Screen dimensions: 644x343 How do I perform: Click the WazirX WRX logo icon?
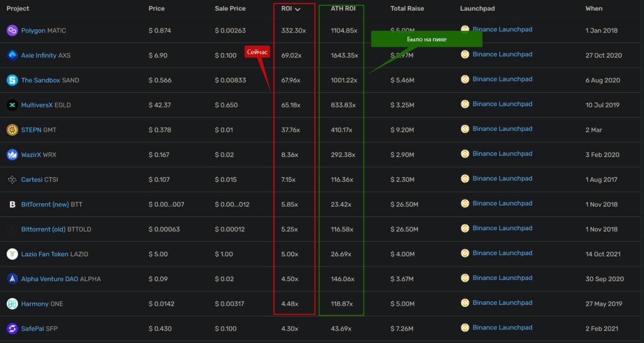point(12,155)
